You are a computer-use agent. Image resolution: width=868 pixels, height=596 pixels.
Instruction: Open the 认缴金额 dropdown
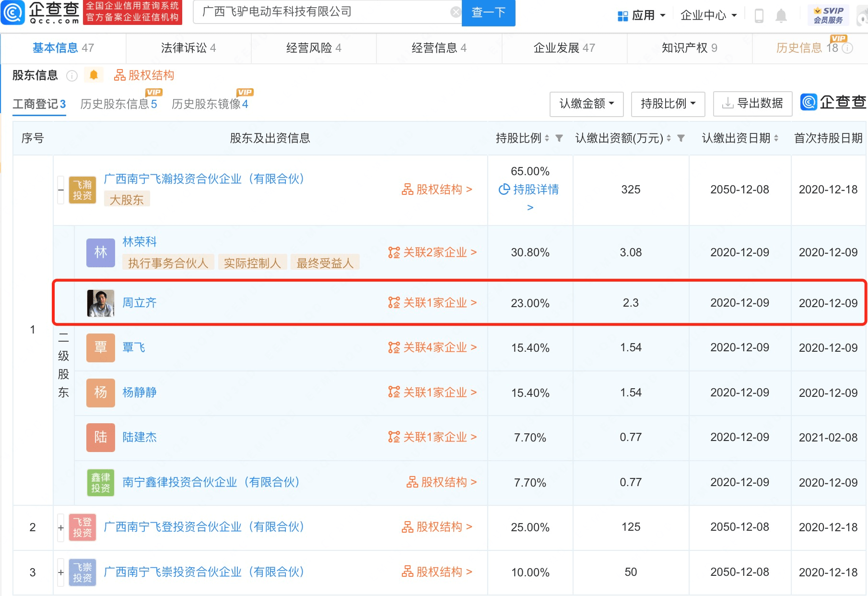[586, 104]
